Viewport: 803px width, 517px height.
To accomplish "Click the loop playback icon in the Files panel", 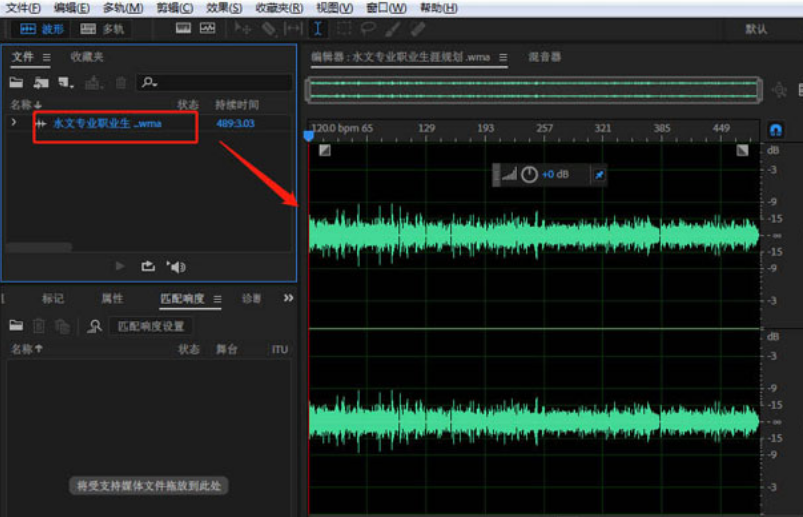I will click(148, 266).
